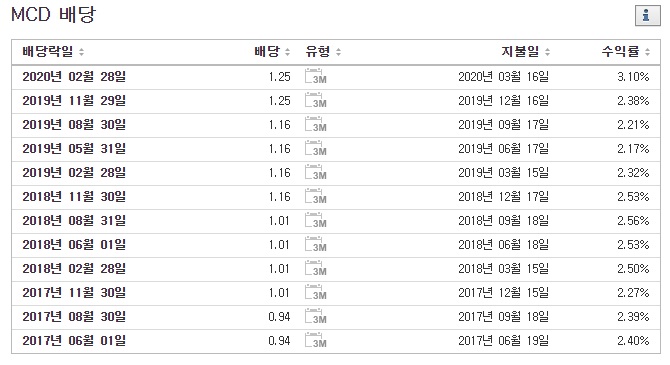The height and width of the screenshot is (365, 670).
Task: Select ex-dividend date 2019년 05월 31일
Action: pos(74,148)
